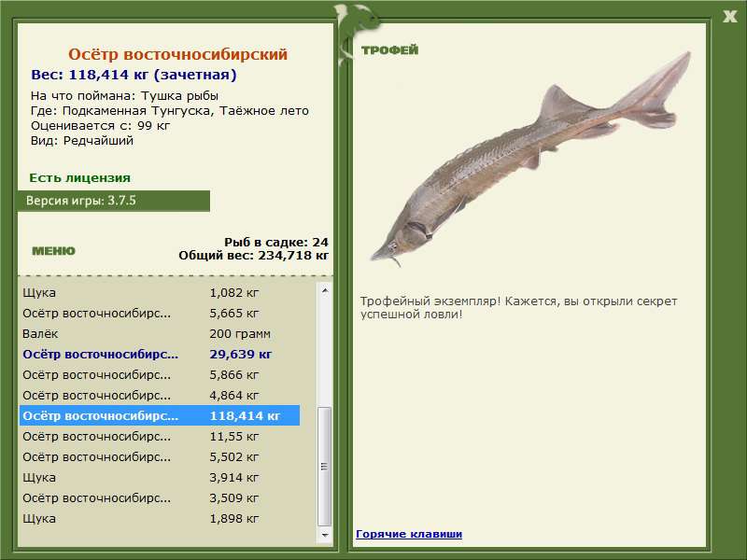Viewport: 747px width, 560px height.
Task: Click the scrollbar down arrow in fish list
Action: (324, 535)
